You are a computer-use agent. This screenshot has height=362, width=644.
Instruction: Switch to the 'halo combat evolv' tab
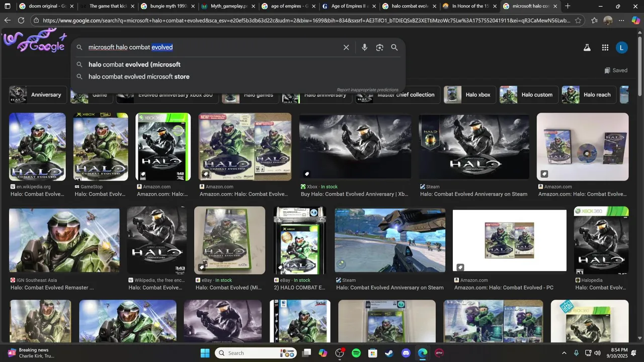[409, 6]
